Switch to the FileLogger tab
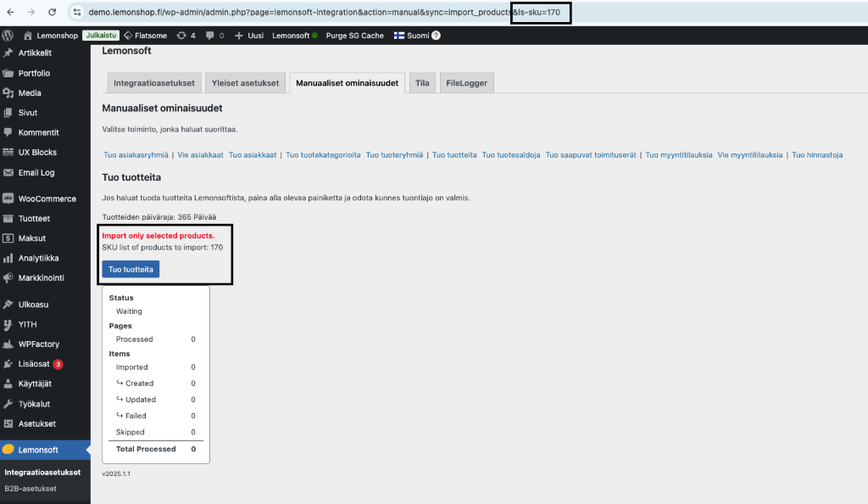 (x=466, y=82)
